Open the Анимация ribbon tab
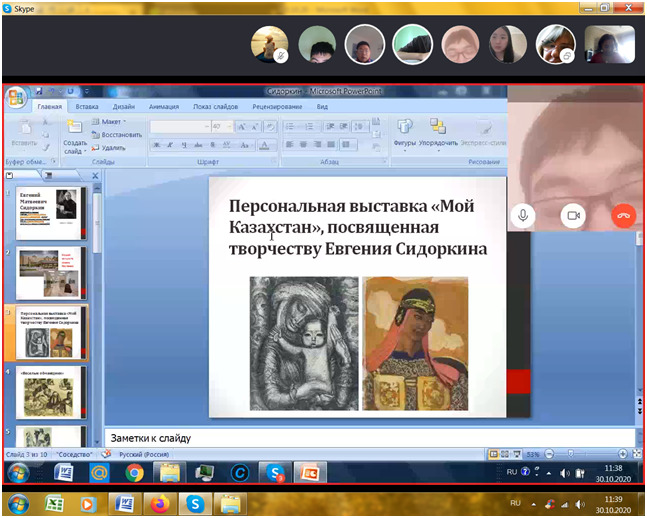The image size is (647, 518). point(163,105)
